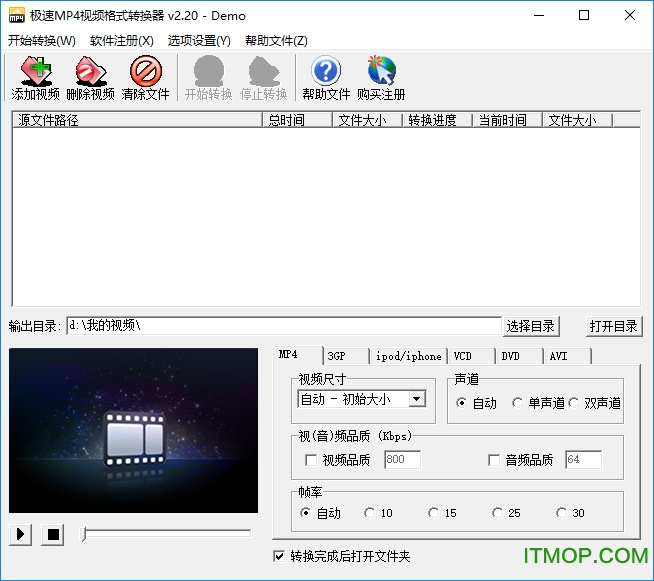Click the 购买注册 purchase globe icon
Screen dimensions: 654x581
[x=381, y=71]
